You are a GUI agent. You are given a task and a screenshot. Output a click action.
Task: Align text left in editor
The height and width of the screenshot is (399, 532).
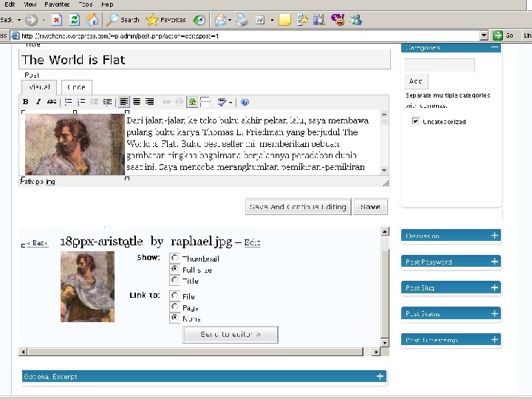tap(124, 101)
